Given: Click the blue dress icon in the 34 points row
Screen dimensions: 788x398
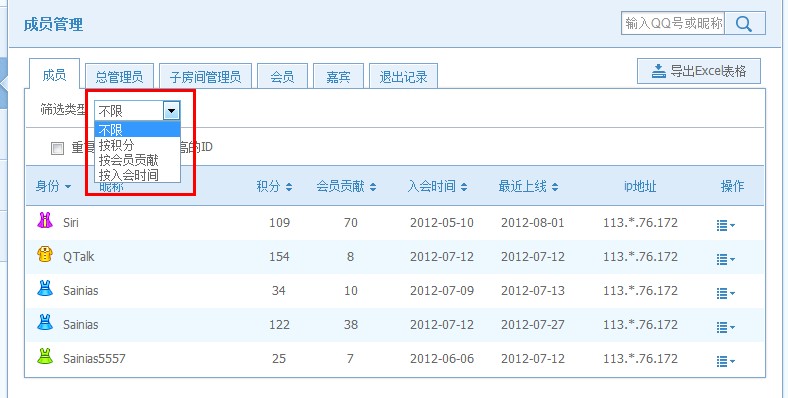Looking at the screenshot, I should tap(45, 288).
